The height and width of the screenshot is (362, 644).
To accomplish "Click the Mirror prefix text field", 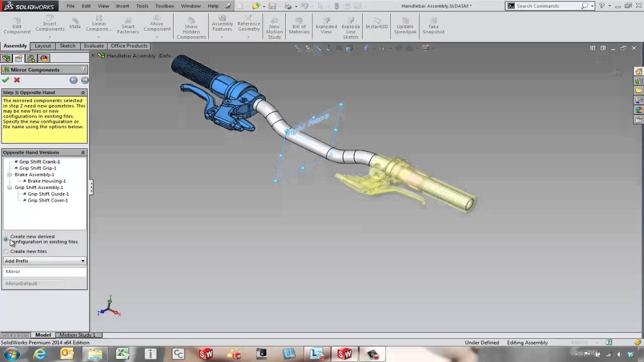I will (x=45, y=271).
